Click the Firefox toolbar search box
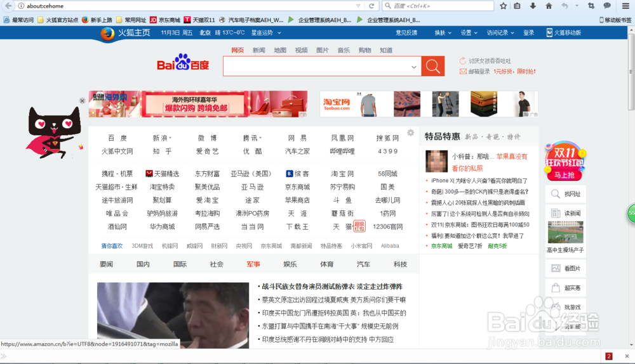Image resolution: width=635 pixels, height=364 pixels. 438,6
